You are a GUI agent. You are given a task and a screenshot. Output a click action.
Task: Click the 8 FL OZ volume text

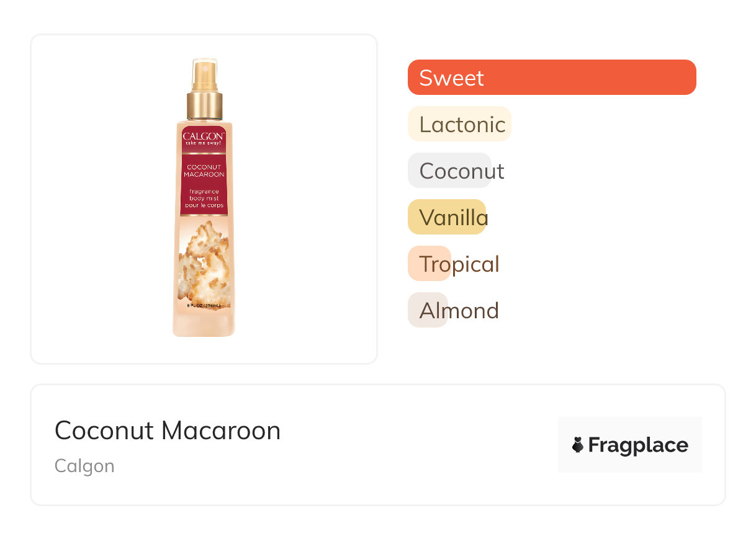[x=204, y=305]
